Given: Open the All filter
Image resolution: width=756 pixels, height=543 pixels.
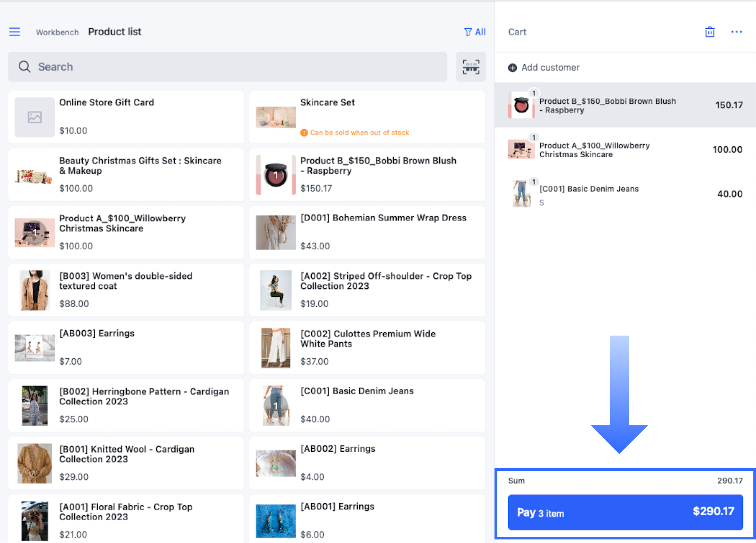Looking at the screenshot, I should point(475,32).
